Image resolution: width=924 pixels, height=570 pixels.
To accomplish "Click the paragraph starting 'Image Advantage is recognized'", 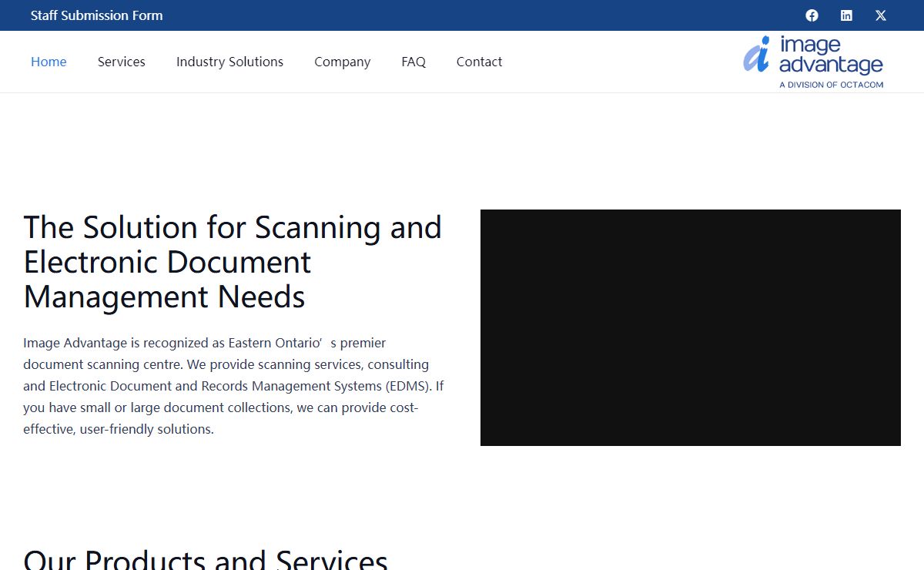I will point(234,386).
